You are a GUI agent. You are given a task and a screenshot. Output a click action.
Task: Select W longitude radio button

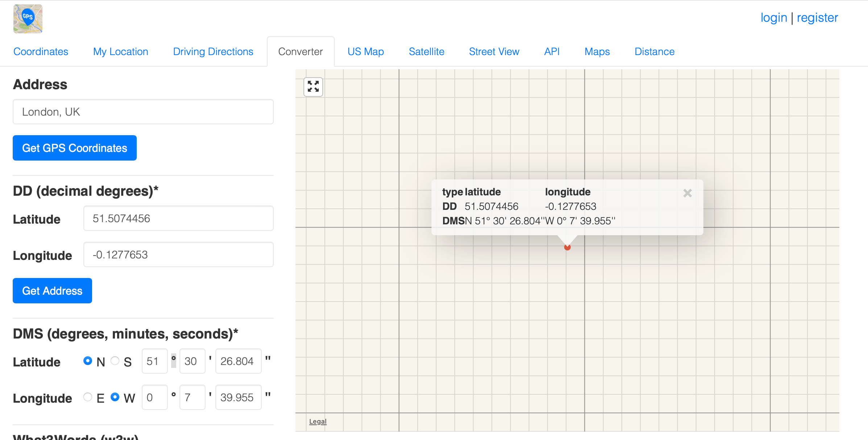coord(115,397)
